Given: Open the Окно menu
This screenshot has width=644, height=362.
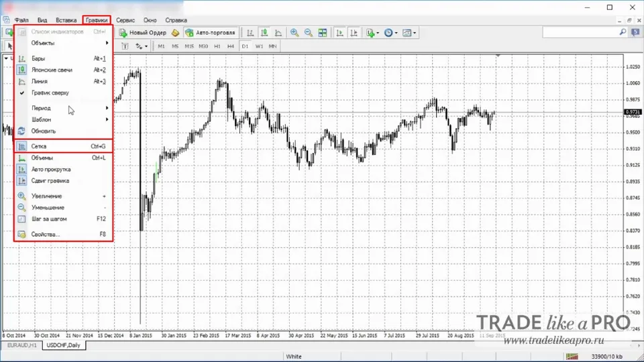Looking at the screenshot, I should pyautogui.click(x=150, y=20).
